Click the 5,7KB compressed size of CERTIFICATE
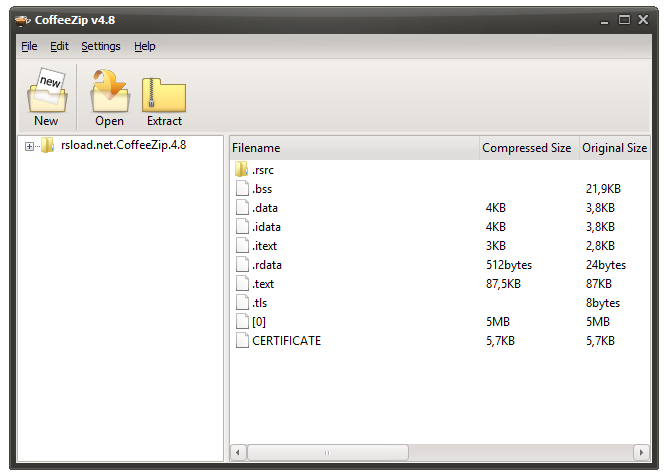The image size is (668, 475). (500, 341)
